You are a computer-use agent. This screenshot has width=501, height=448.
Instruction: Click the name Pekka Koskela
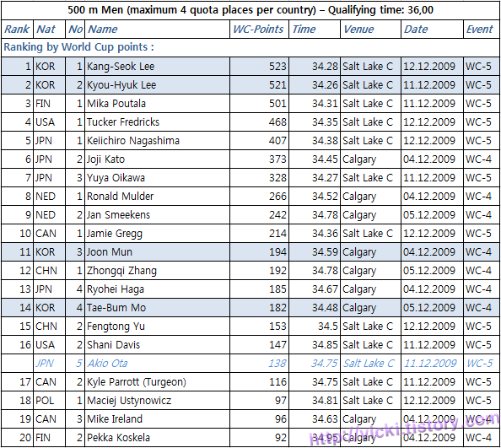[x=119, y=437]
